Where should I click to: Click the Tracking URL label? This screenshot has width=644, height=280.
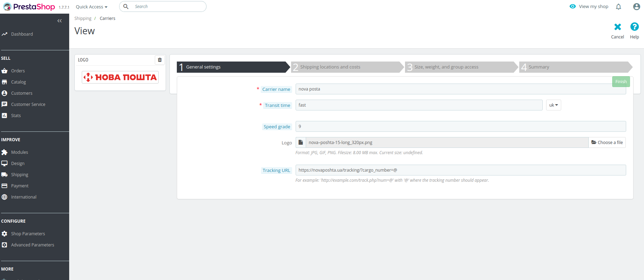276,171
